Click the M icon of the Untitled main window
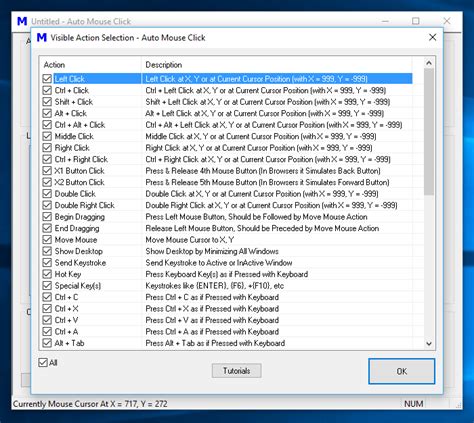Viewport: 474px width, 423px height. (22, 21)
